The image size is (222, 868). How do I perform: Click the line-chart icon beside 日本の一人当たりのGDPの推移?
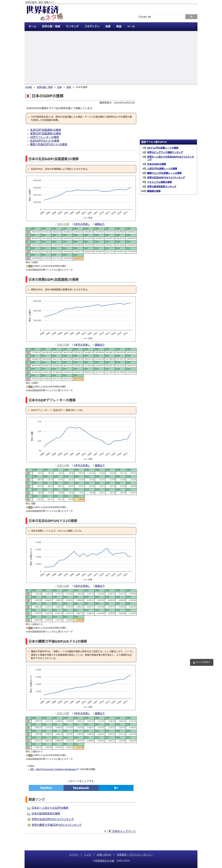click(29, 808)
